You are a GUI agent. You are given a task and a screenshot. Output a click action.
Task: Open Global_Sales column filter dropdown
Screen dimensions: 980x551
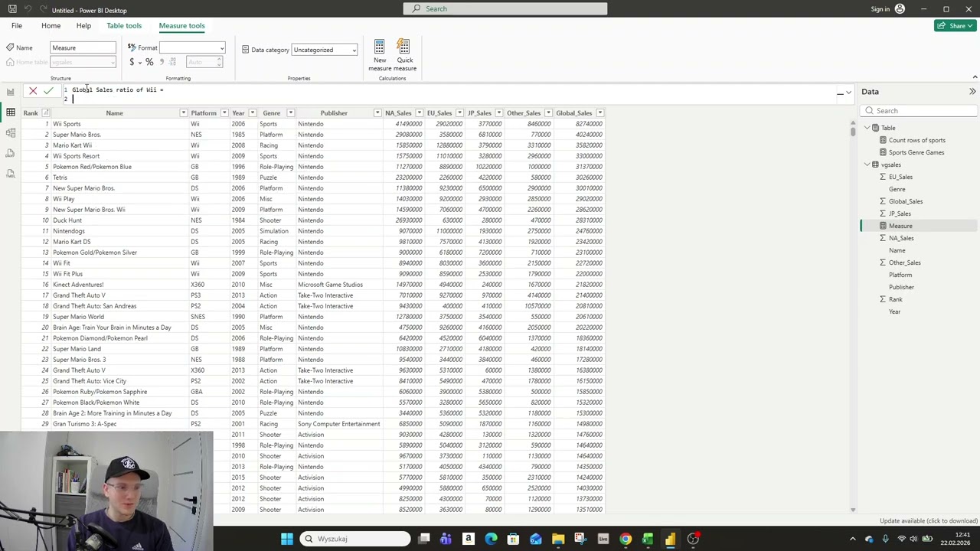(599, 113)
